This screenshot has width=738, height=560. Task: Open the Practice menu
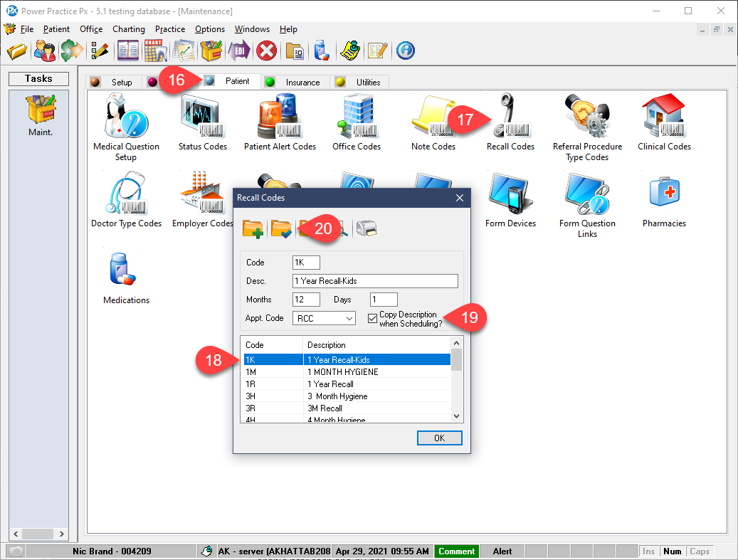pos(170,29)
